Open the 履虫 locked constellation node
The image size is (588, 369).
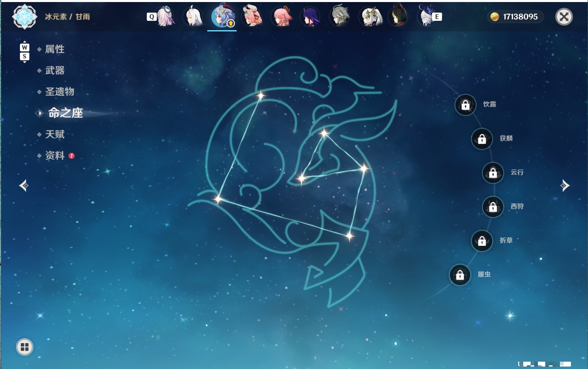click(460, 275)
